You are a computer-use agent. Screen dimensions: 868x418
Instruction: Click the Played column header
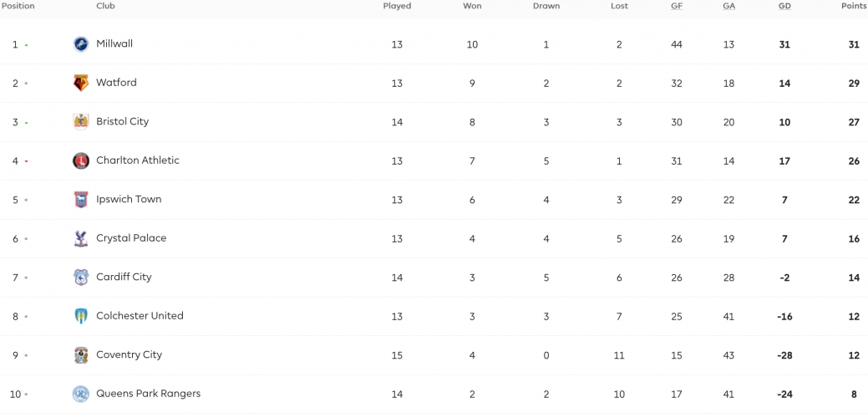tap(397, 6)
